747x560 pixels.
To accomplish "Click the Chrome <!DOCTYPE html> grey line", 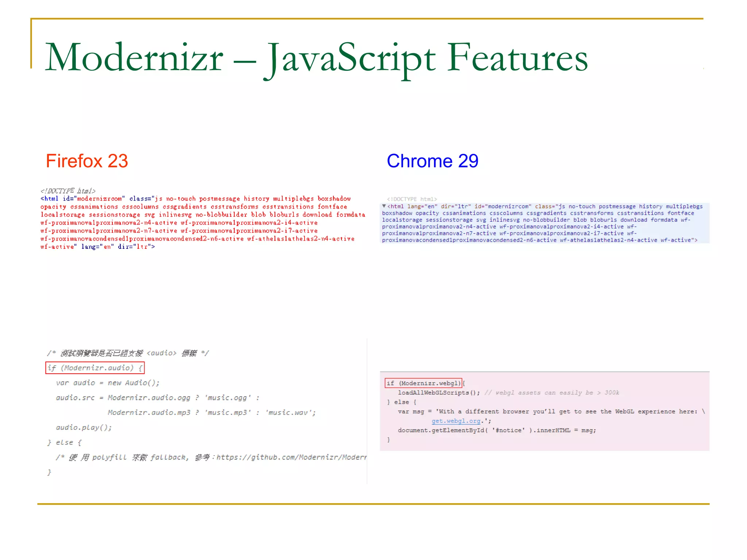I will (x=412, y=199).
